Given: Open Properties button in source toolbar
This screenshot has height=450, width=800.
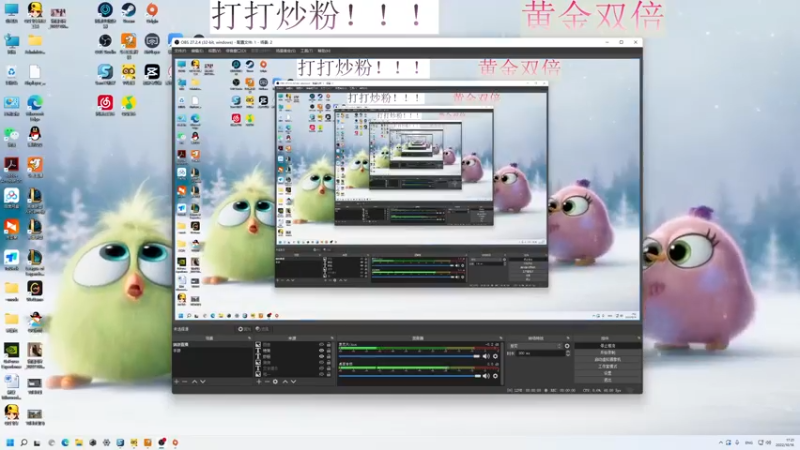Looking at the screenshot, I should tap(244, 329).
